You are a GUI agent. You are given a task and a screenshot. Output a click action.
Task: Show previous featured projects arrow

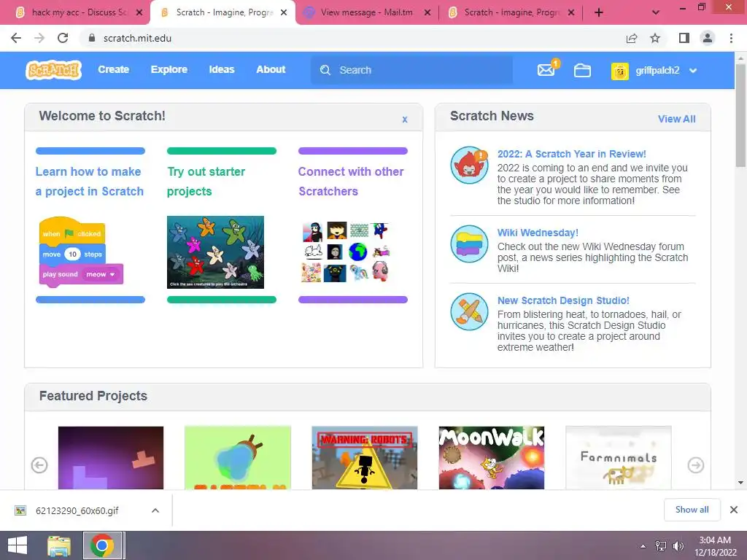coord(39,464)
